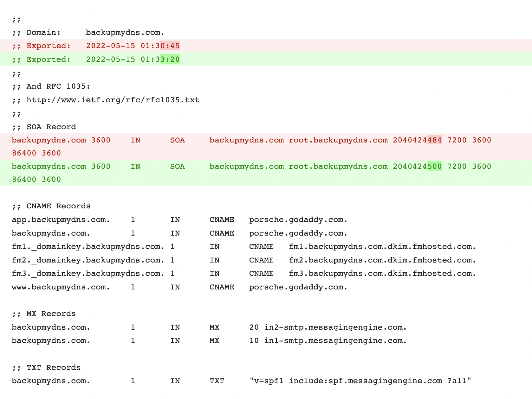Click fm1._domainkey.backupmydns.com. record name
Image resolution: width=532 pixels, height=399 pixels.
pos(88,246)
